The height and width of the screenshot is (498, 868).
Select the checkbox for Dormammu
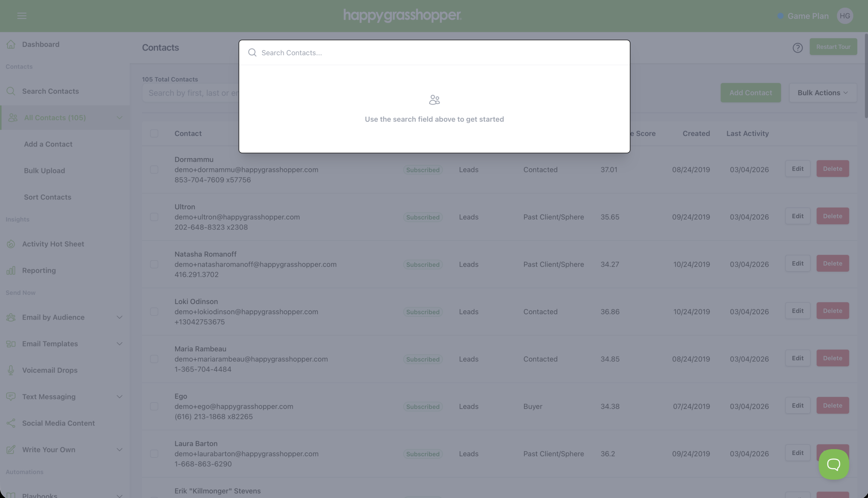pyautogui.click(x=154, y=170)
